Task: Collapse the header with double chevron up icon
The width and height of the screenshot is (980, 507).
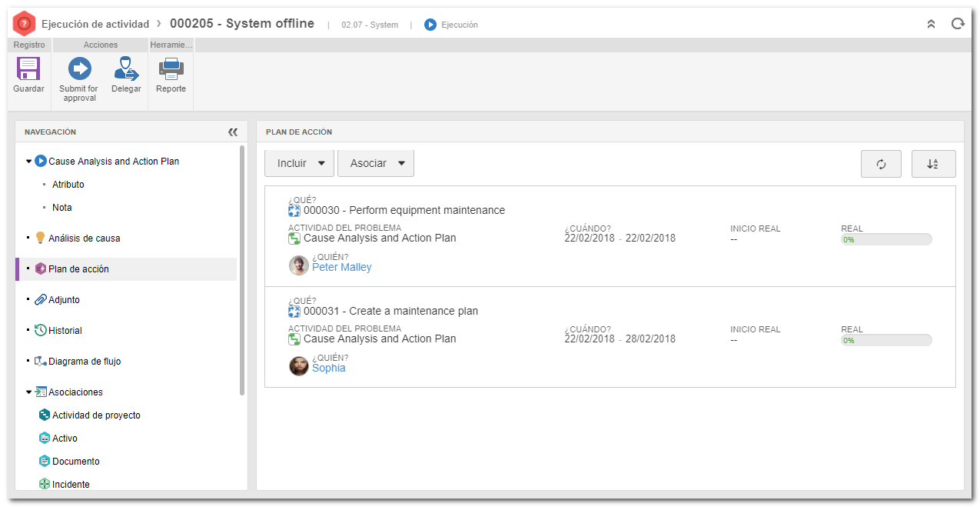Action: [931, 24]
